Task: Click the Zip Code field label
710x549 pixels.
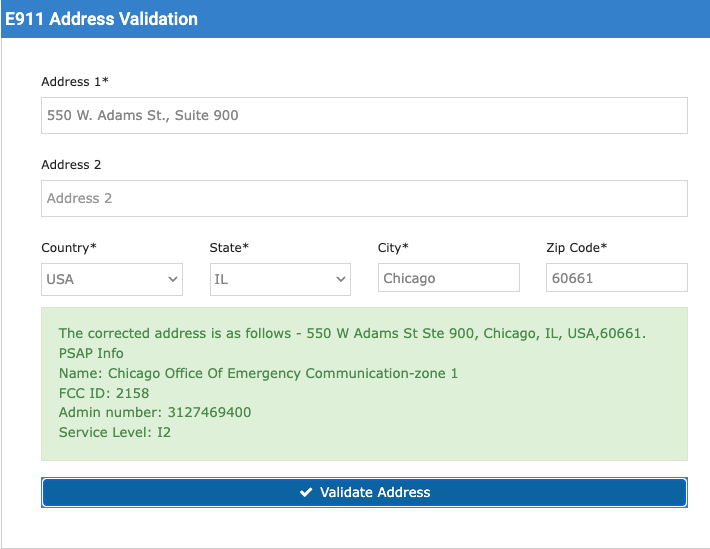Action: [576, 247]
